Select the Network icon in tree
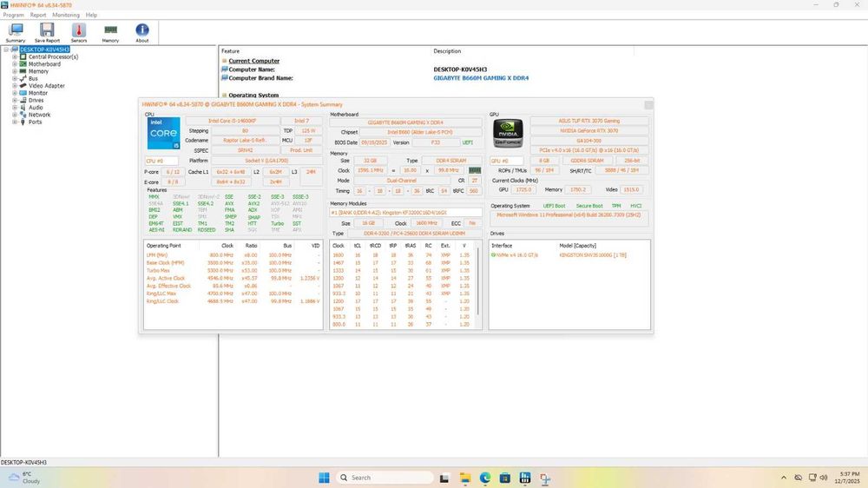 (x=23, y=115)
